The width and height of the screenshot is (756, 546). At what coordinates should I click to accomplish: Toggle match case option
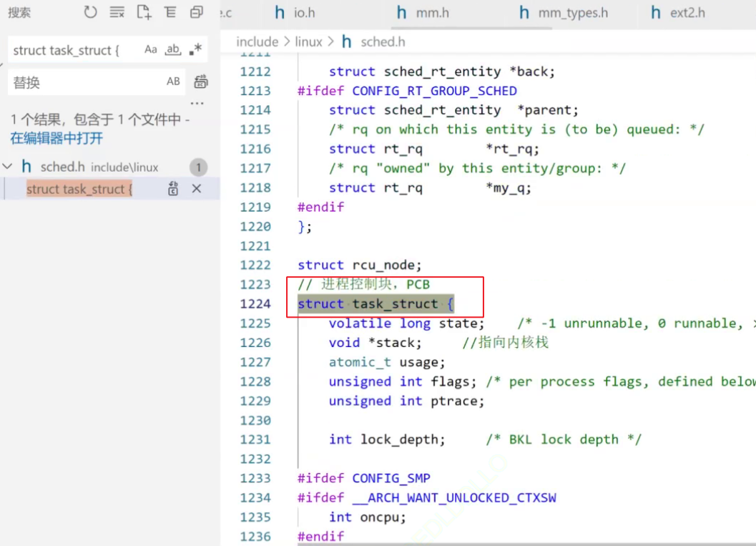(150, 49)
